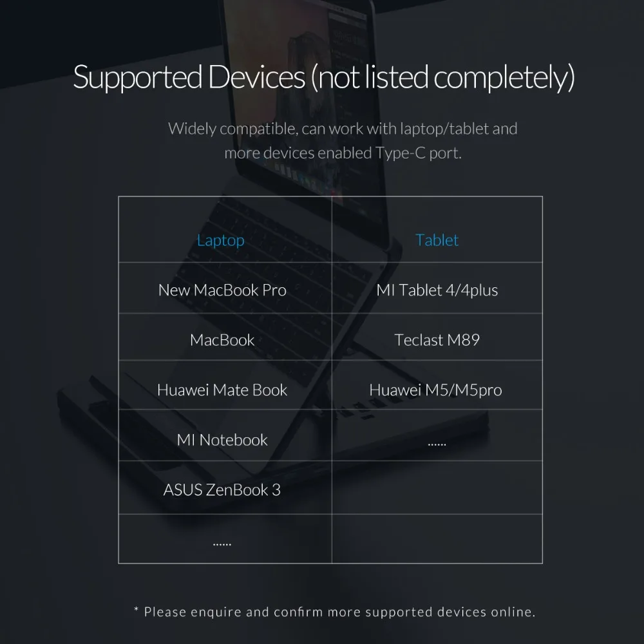Select the Huawei M5/M5pro cell

tap(436, 390)
